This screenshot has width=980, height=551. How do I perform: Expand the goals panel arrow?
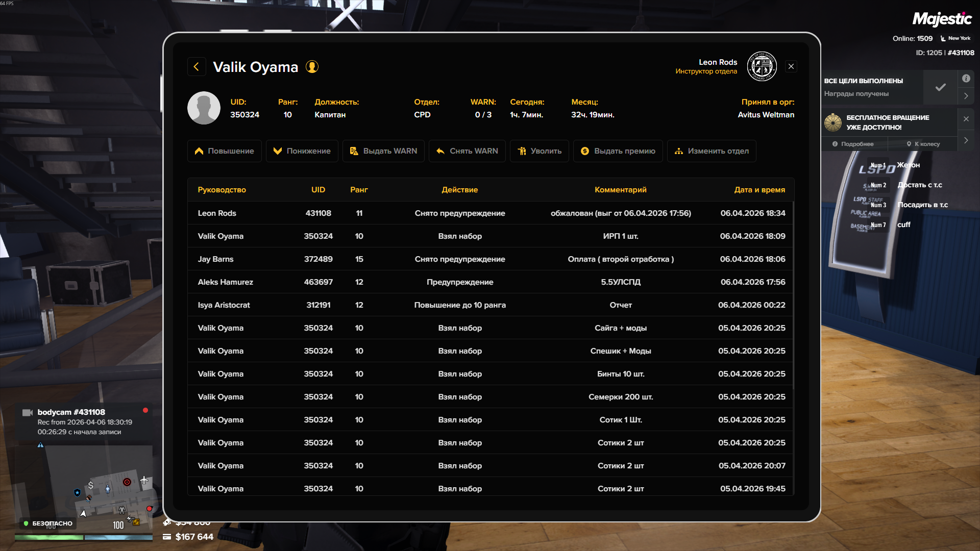pos(966,96)
